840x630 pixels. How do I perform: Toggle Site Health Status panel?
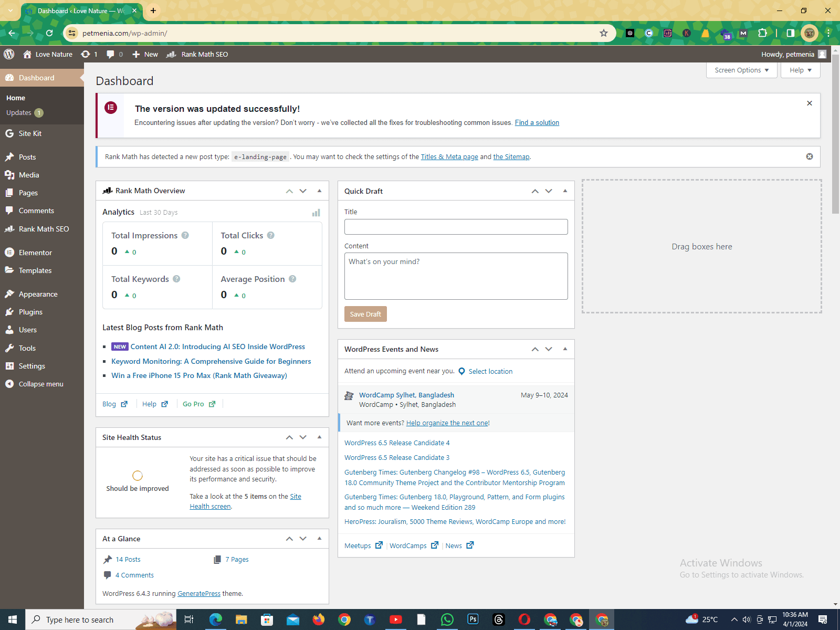point(319,437)
